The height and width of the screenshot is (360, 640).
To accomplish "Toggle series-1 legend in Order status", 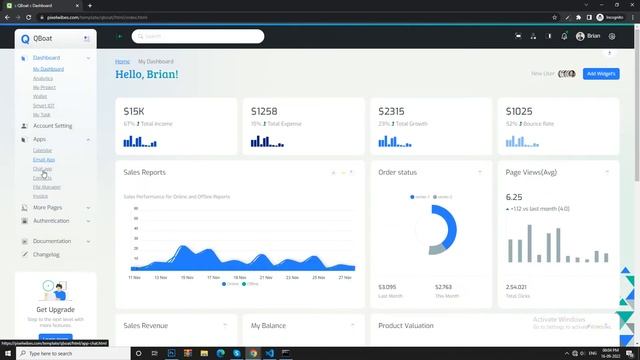I will (420, 197).
